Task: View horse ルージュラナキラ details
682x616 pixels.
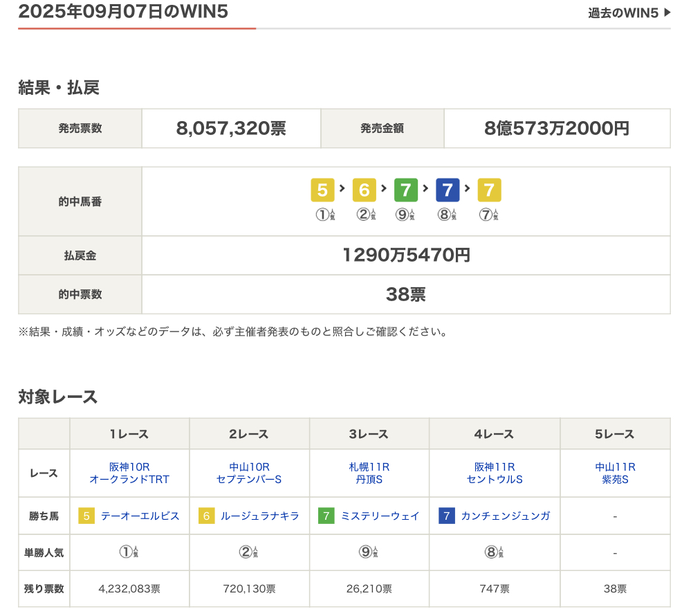Action: pyautogui.click(x=259, y=516)
